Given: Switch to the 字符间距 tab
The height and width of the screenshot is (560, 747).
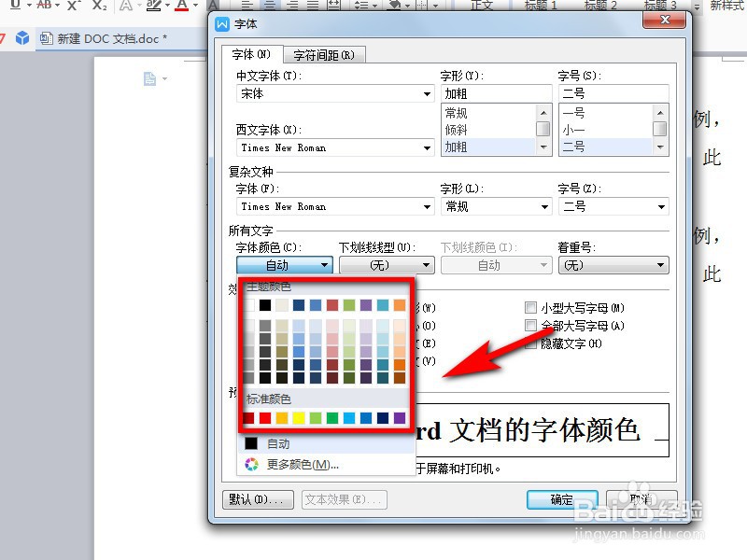Looking at the screenshot, I should (324, 54).
